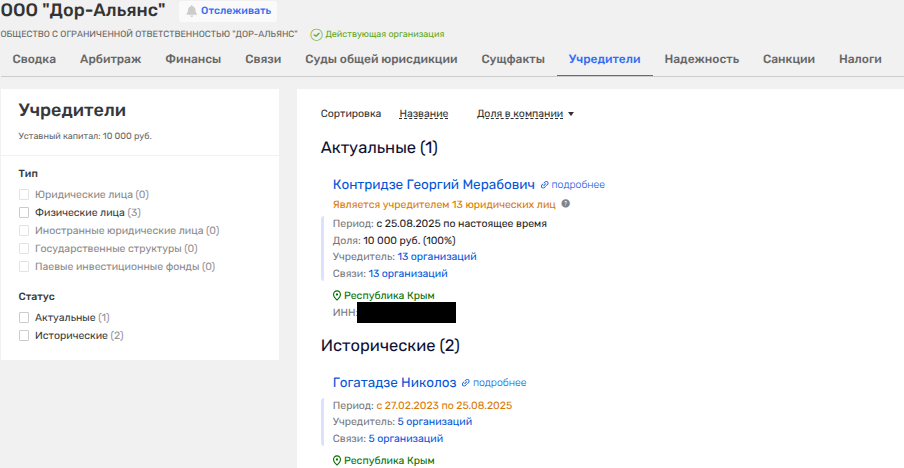Image resolution: width=904 pixels, height=468 pixels.
Task: Click the green checkmark status icon
Action: [316, 34]
